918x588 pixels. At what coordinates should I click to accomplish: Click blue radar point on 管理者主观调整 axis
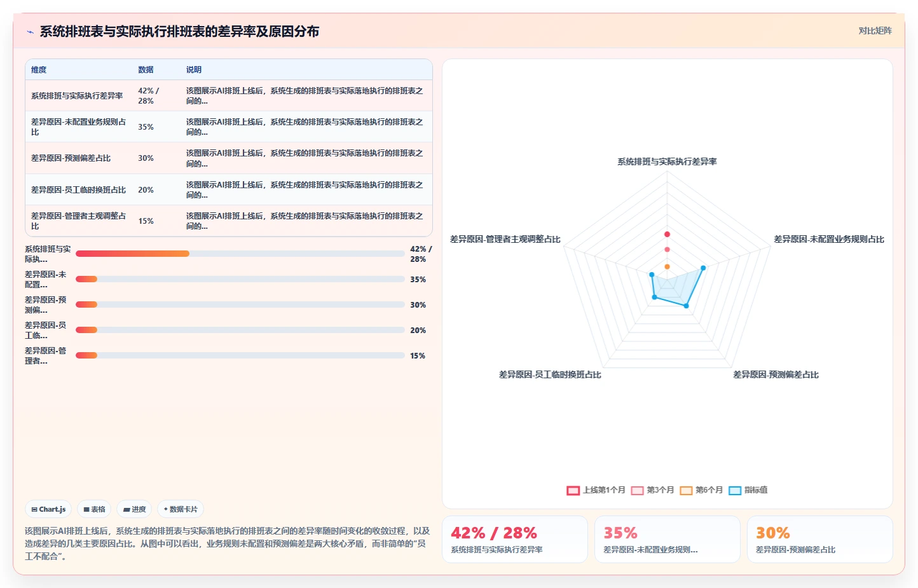coord(652,275)
